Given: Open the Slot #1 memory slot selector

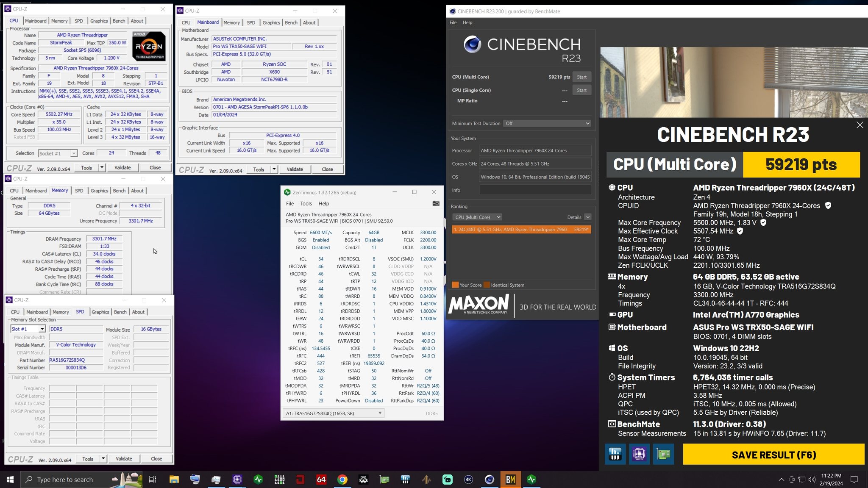Looking at the screenshot, I should click(x=28, y=329).
